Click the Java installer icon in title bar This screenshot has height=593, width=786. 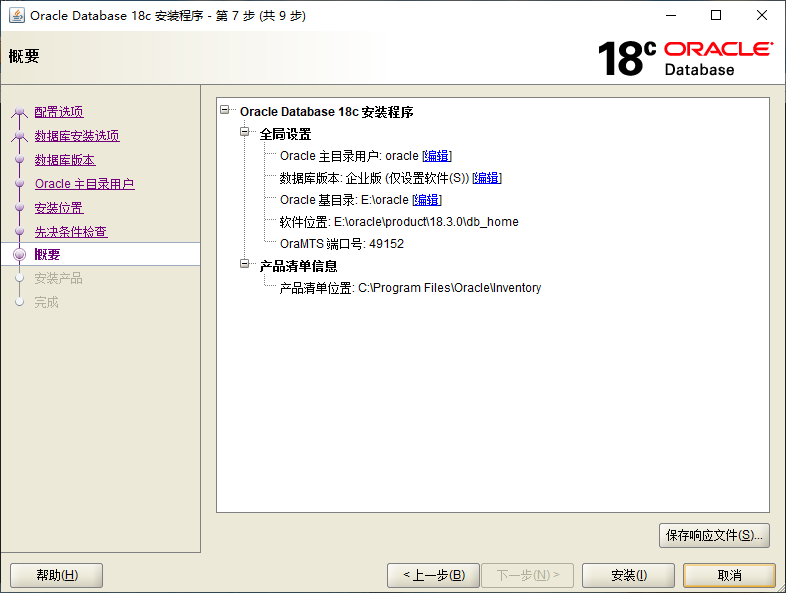point(17,16)
